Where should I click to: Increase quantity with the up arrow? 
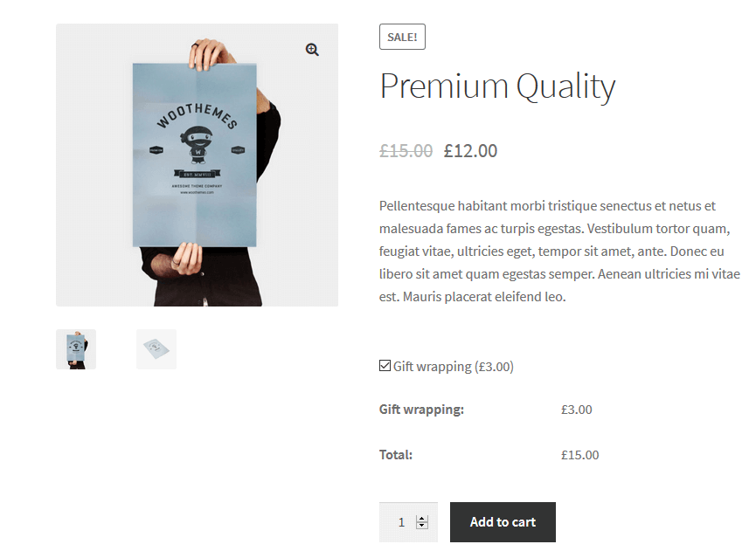tap(422, 518)
